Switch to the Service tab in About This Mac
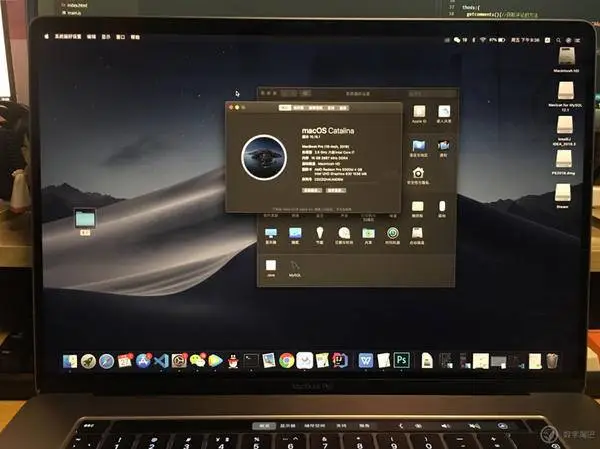Viewport: 600px width, 449px height. [343, 108]
